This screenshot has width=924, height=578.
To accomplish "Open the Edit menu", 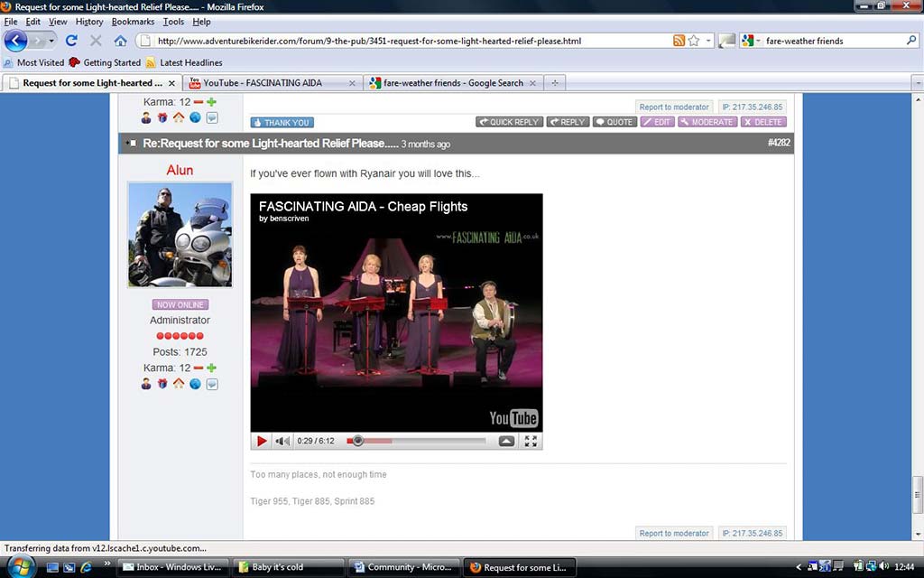I will click(x=33, y=22).
